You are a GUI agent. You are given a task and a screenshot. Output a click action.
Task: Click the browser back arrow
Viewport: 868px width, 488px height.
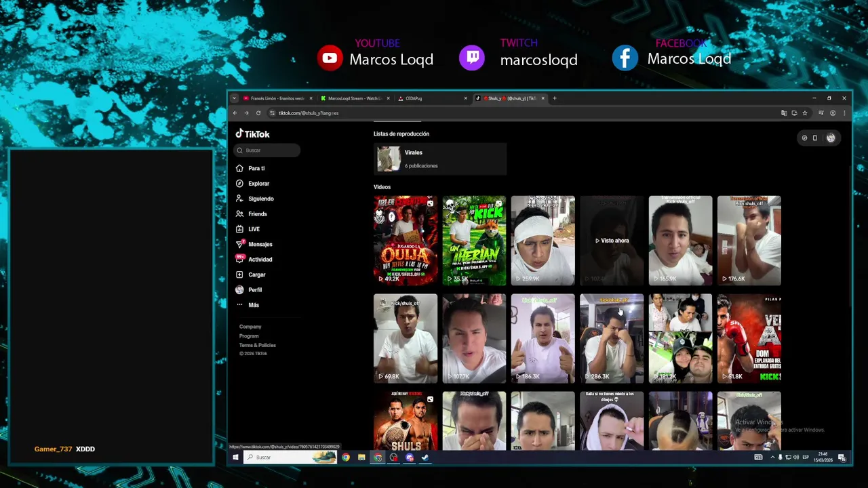click(235, 113)
